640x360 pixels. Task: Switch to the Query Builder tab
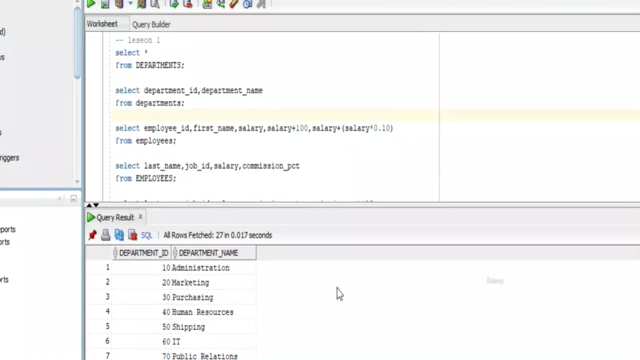151,24
